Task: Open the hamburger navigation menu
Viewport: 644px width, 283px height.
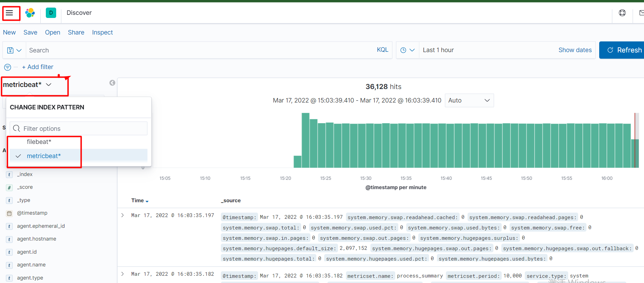Action: coord(9,13)
